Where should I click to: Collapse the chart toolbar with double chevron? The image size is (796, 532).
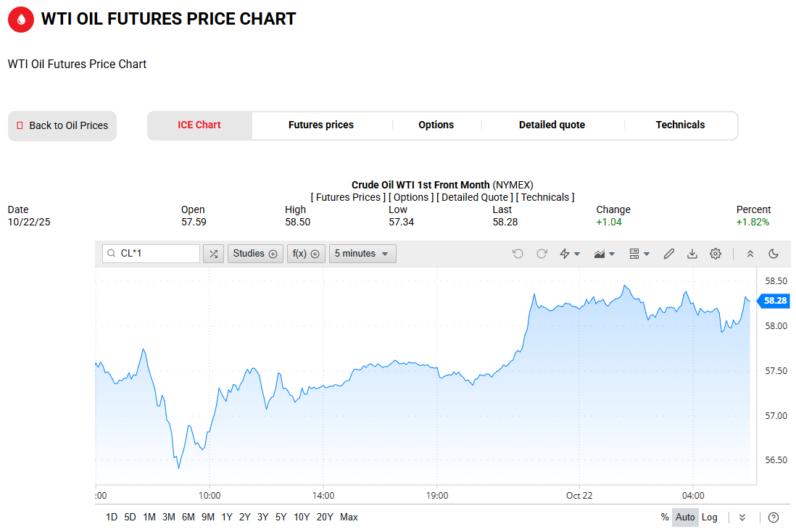click(x=750, y=254)
